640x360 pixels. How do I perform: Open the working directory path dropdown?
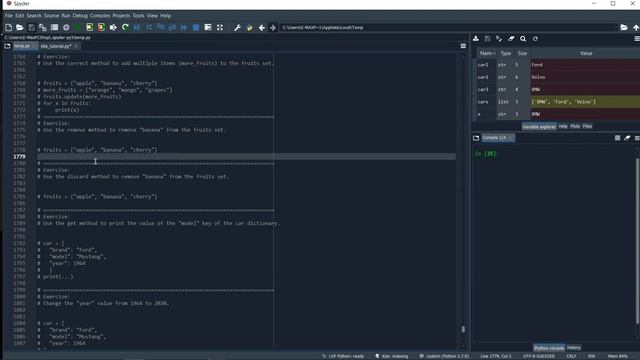[x=448, y=27]
